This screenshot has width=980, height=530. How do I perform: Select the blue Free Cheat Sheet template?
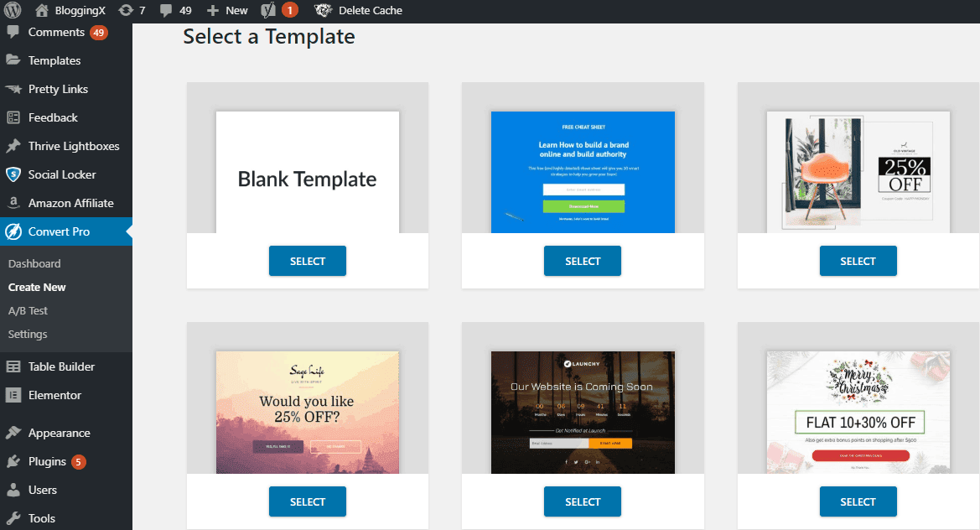(583, 262)
